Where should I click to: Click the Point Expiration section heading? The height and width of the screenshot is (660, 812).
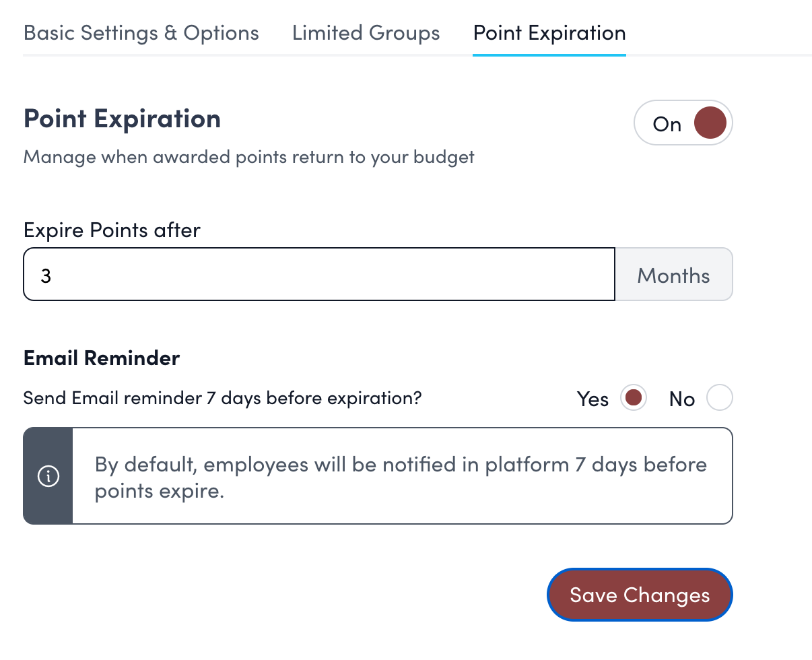pos(122,119)
